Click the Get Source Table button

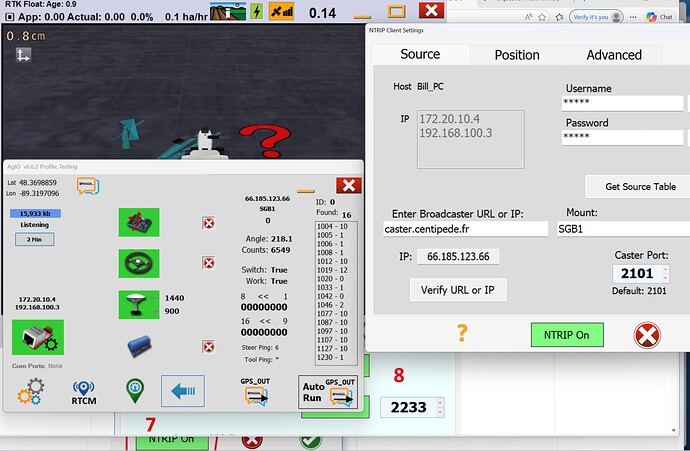click(x=639, y=187)
